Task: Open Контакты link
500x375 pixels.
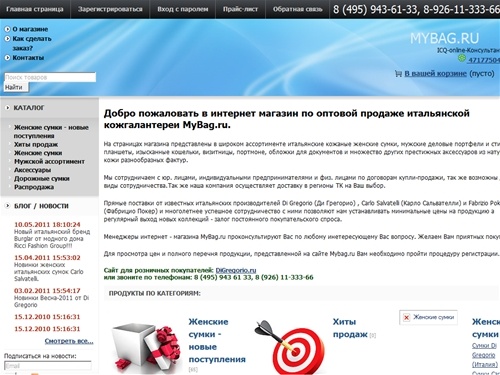Action: (28, 58)
